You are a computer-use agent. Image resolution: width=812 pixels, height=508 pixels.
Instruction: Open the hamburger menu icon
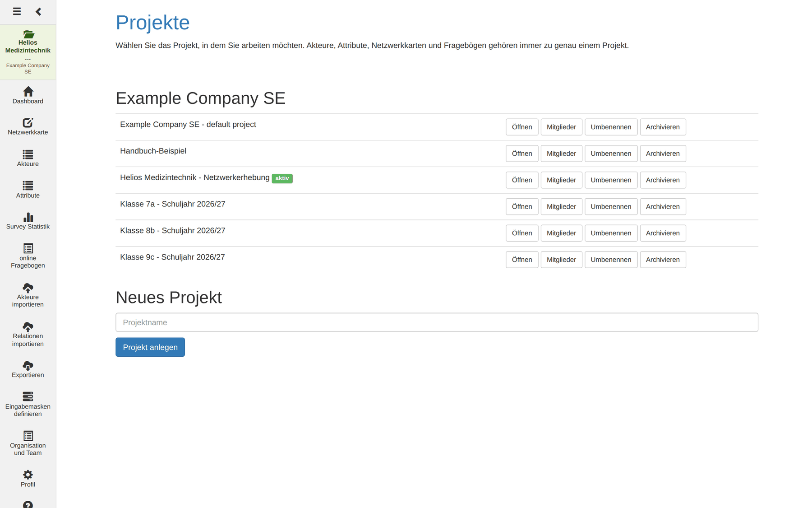point(17,12)
